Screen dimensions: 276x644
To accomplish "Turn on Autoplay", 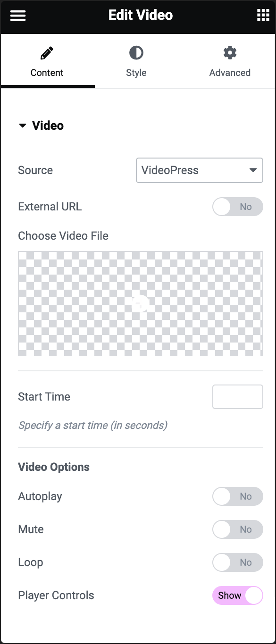I will (x=238, y=496).
